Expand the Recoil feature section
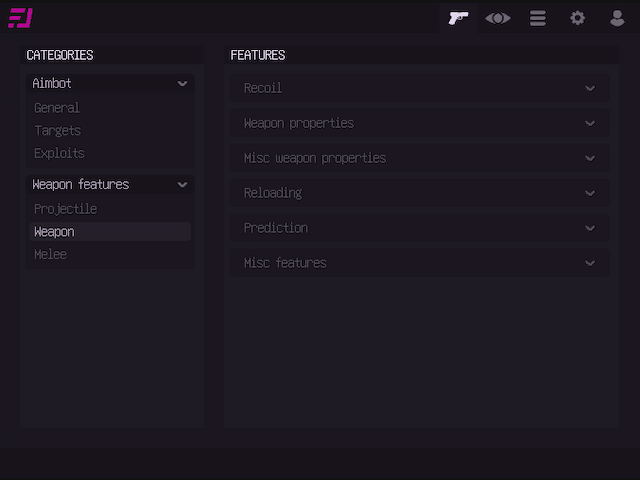The height and width of the screenshot is (480, 640). click(x=590, y=88)
